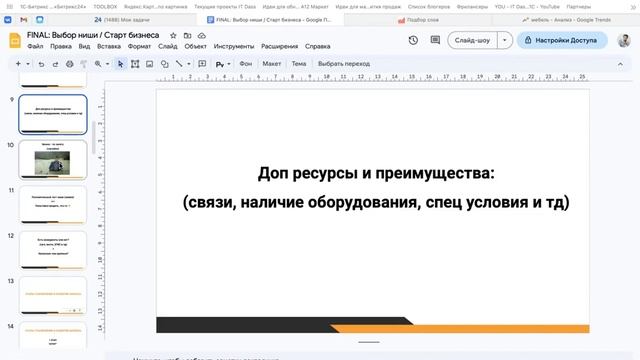This screenshot has height=360, width=640.
Task: Click the blue mail bookmark icon
Action: point(8,20)
